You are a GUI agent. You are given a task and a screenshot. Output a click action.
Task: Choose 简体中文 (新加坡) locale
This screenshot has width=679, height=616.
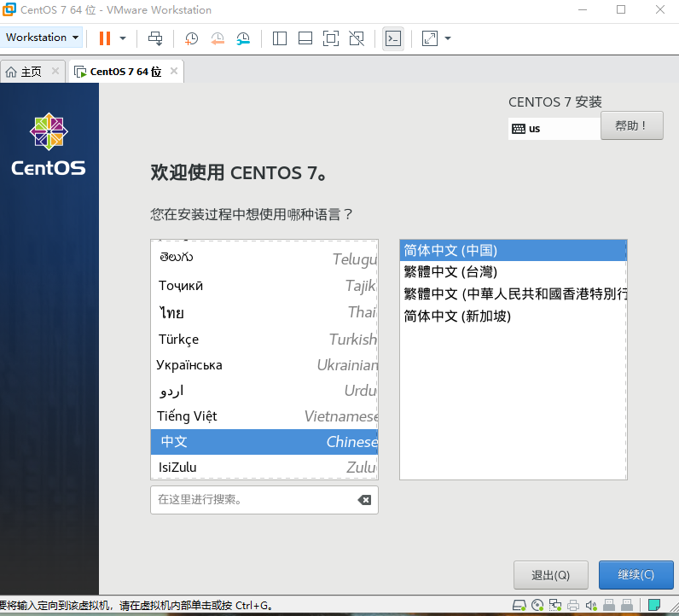pos(513,317)
